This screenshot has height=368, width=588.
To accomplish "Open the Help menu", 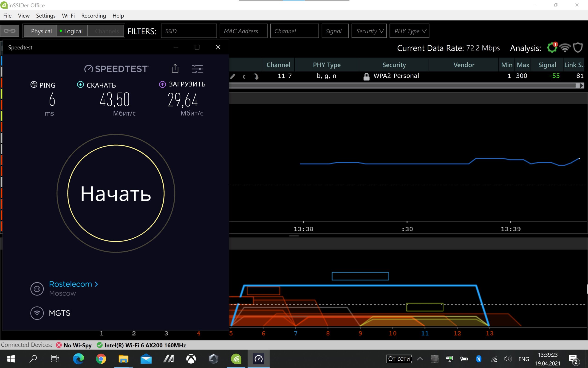I will 118,16.
